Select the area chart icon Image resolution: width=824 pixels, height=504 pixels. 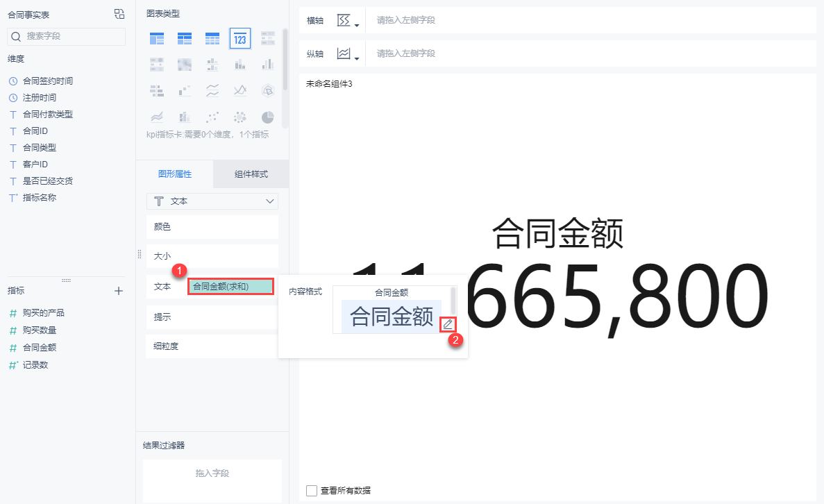(157, 117)
